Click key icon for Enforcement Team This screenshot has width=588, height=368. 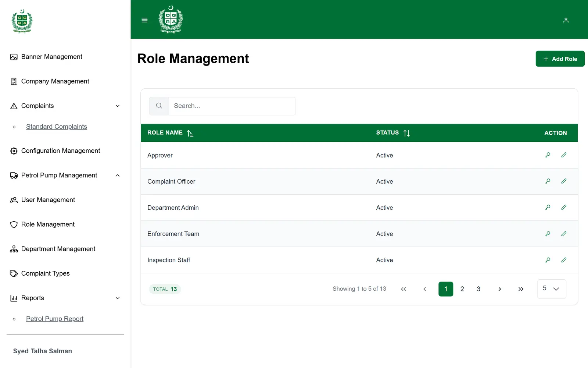tap(548, 234)
